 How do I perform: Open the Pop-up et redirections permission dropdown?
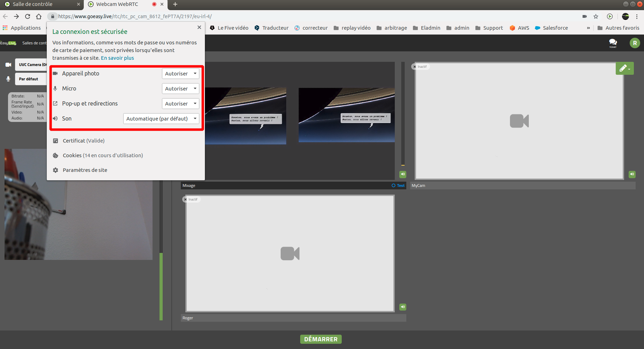[x=180, y=104]
